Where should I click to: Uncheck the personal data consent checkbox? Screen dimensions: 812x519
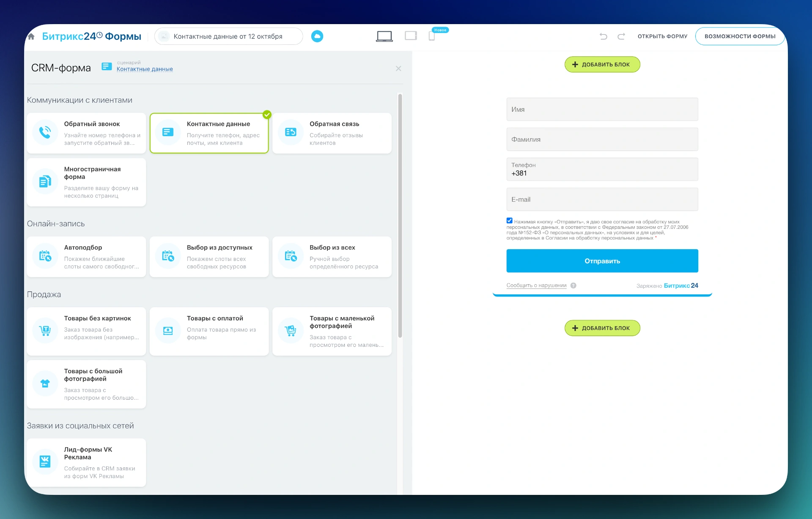(x=509, y=220)
